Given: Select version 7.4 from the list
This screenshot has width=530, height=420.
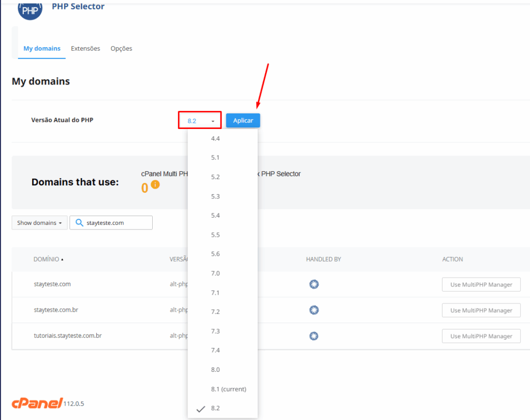Looking at the screenshot, I should point(215,351).
